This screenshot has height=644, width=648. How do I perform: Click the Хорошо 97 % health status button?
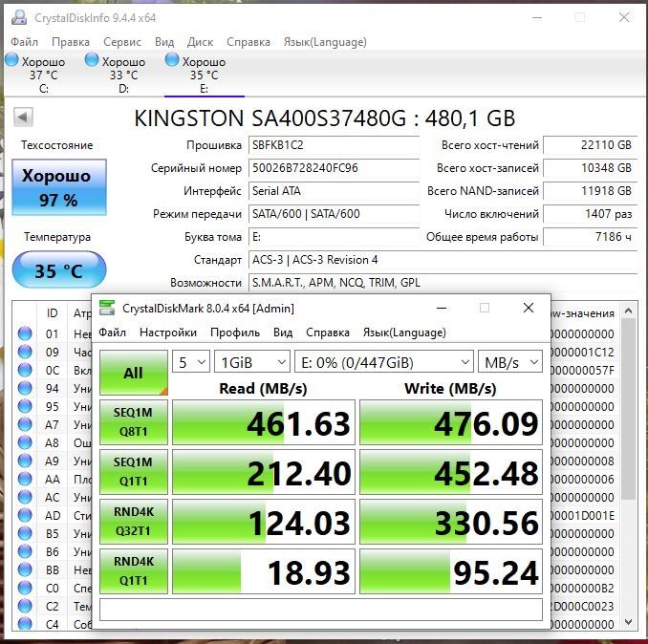(x=59, y=187)
